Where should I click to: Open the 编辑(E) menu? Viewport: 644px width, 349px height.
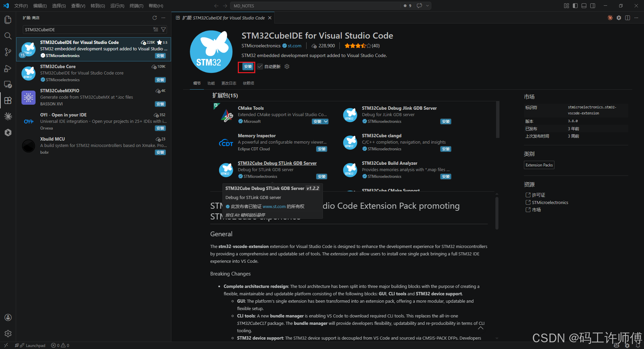(x=40, y=6)
